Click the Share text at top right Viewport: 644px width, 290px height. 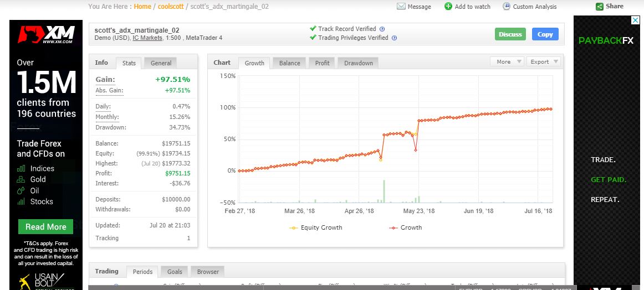pyautogui.click(x=615, y=7)
